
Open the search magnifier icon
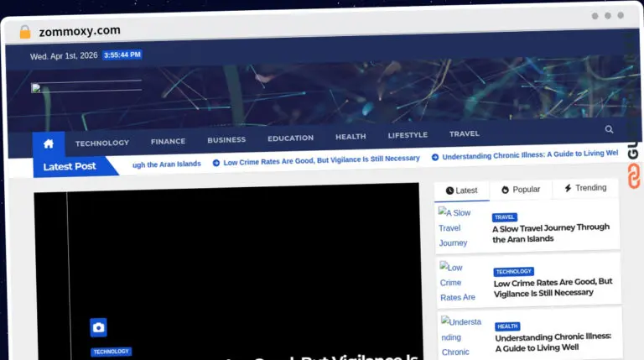609,129
